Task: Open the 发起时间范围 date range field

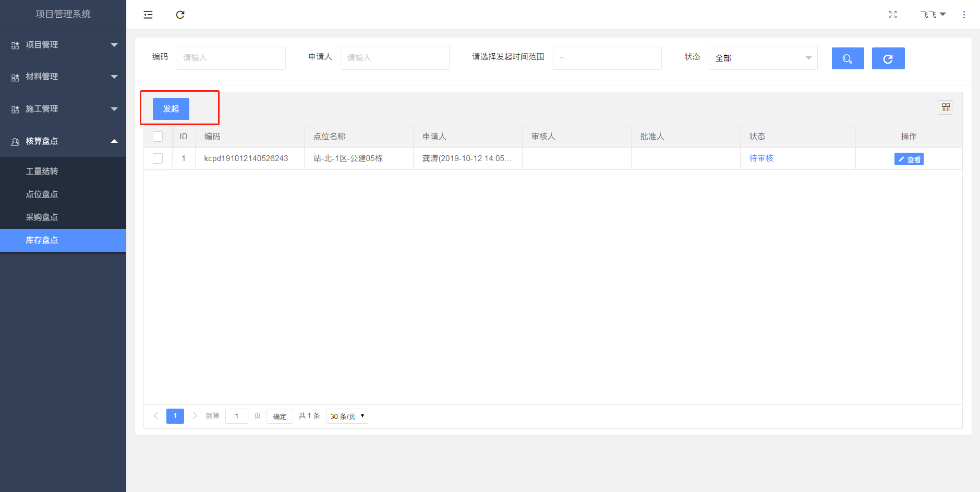Action: [607, 58]
